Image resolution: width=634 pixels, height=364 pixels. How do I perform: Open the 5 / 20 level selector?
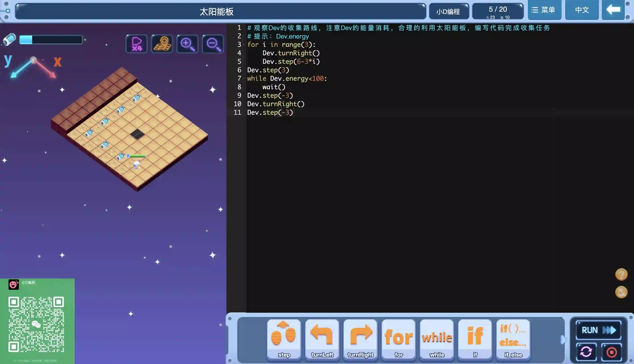[498, 11]
